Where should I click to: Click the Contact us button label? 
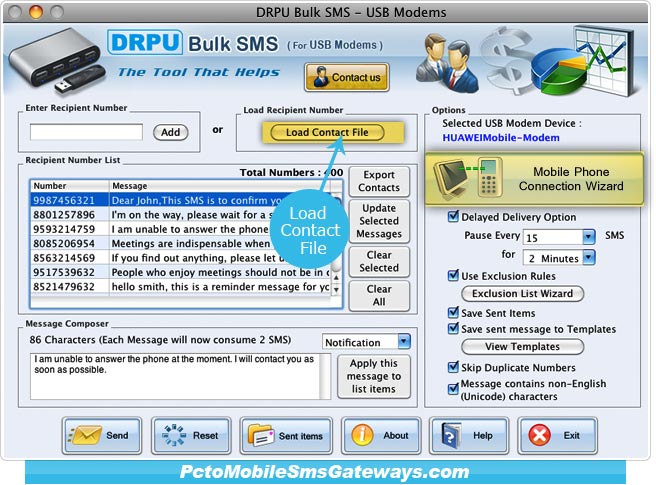pos(356,77)
